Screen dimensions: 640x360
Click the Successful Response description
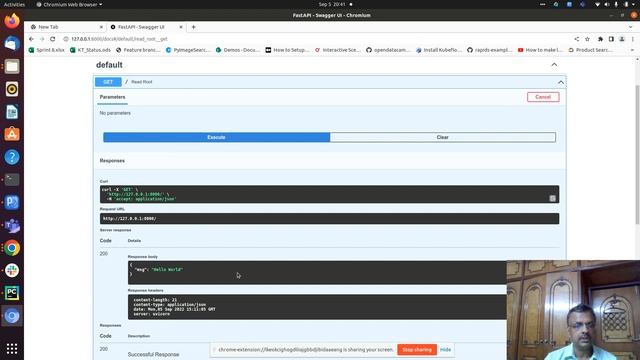[153, 354]
